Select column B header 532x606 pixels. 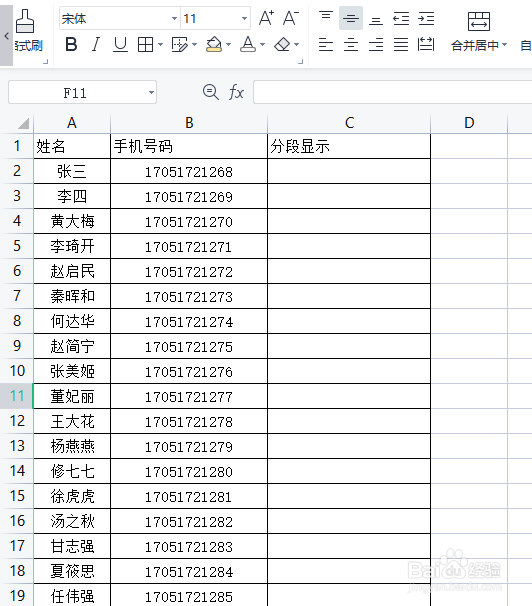pyautogui.click(x=189, y=123)
